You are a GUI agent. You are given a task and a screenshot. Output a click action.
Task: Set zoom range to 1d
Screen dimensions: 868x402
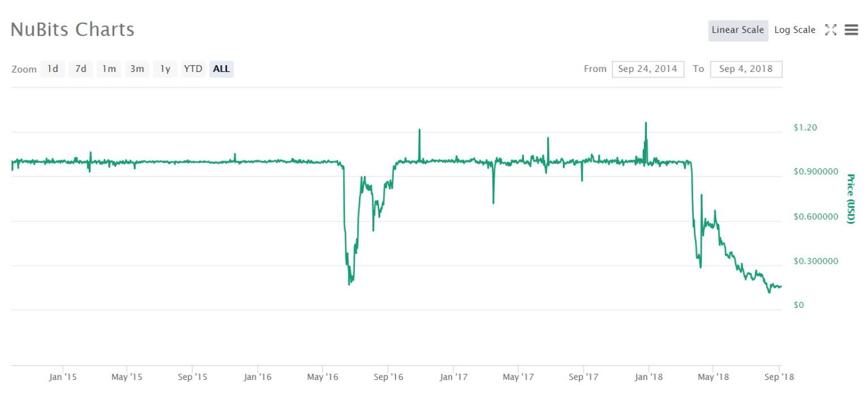coord(53,69)
